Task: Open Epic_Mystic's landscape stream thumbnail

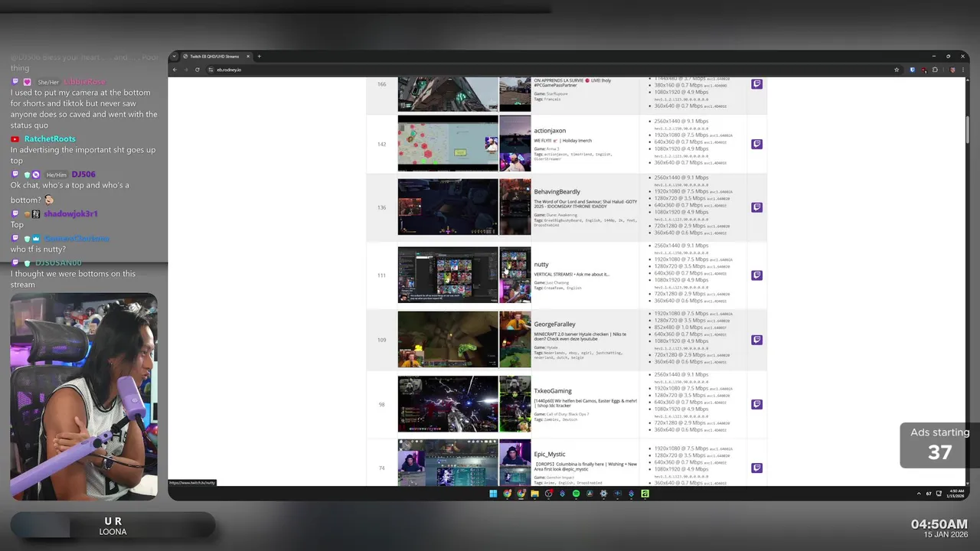Action: [448, 462]
